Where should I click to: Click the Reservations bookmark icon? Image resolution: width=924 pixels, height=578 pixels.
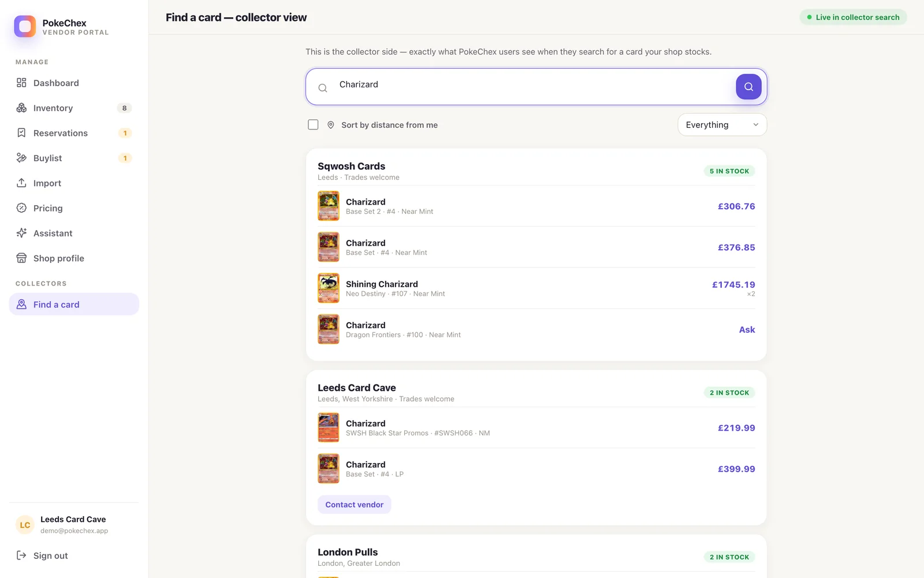21,133
